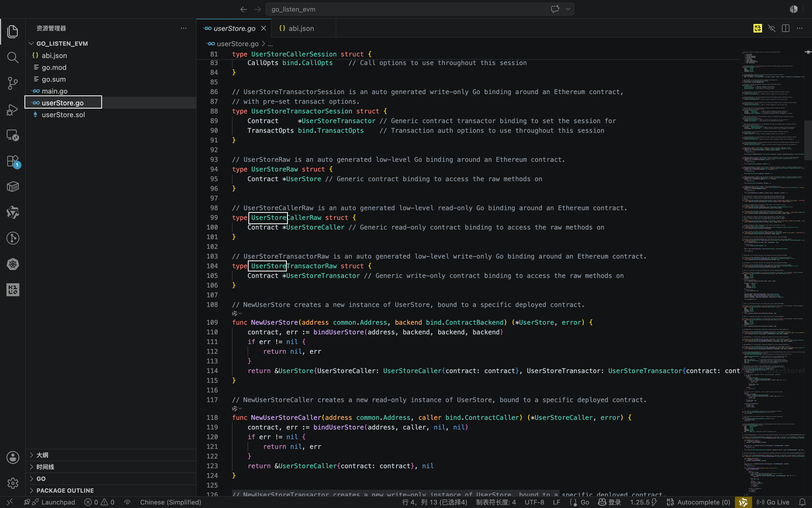Expand the GO section
The height and width of the screenshot is (508, 812).
111,478
